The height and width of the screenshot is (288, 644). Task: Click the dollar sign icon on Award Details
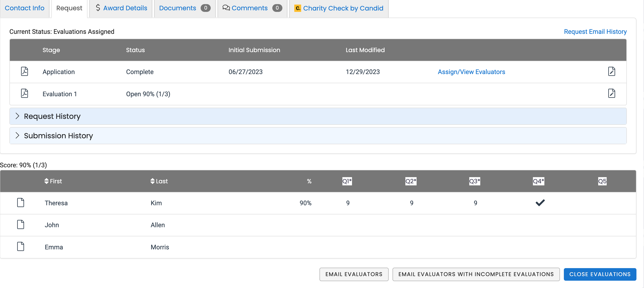(98, 8)
